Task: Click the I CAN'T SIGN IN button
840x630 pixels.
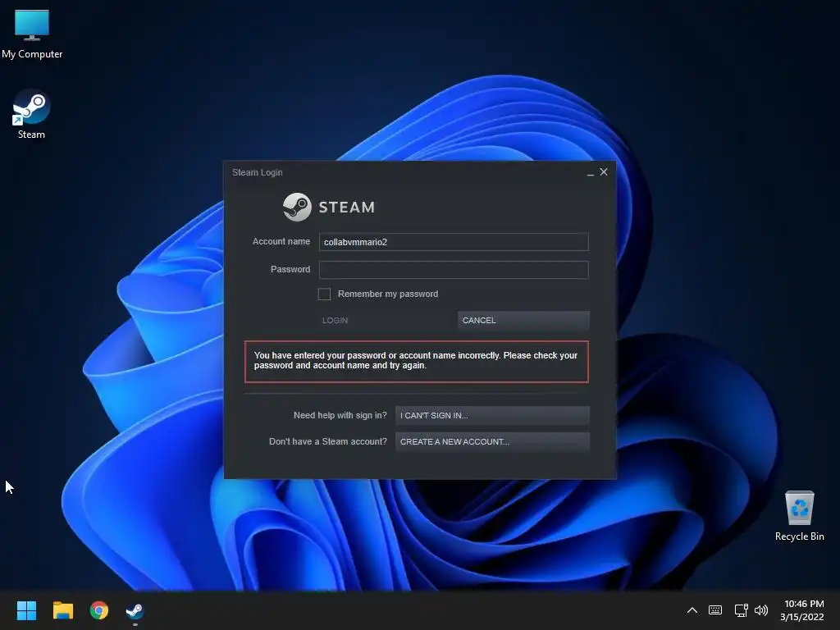Action: (492, 415)
